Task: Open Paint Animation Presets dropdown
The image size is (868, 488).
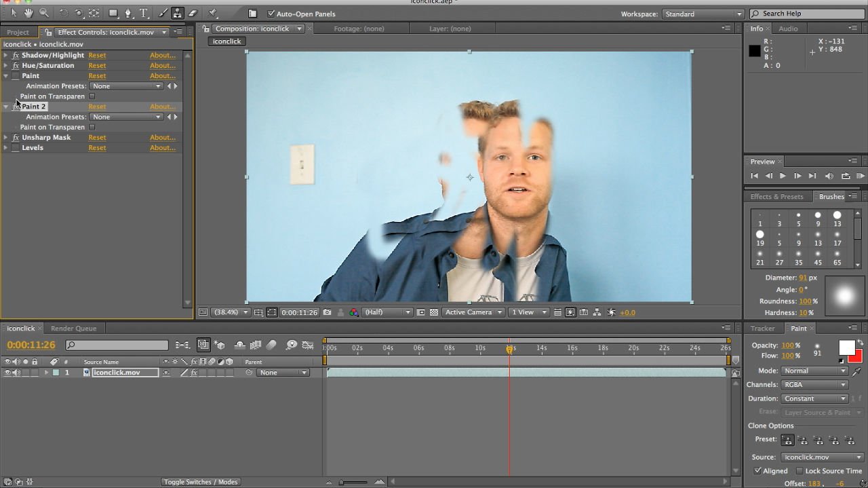Action: (x=126, y=86)
